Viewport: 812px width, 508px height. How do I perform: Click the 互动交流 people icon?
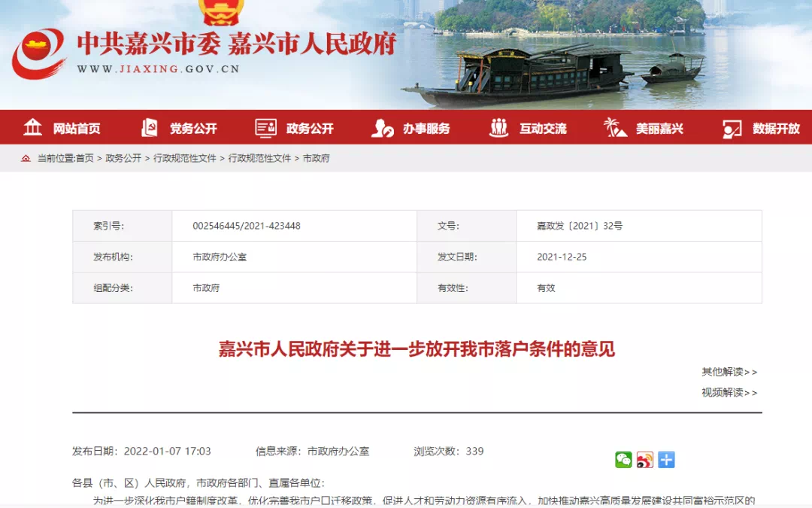point(498,128)
